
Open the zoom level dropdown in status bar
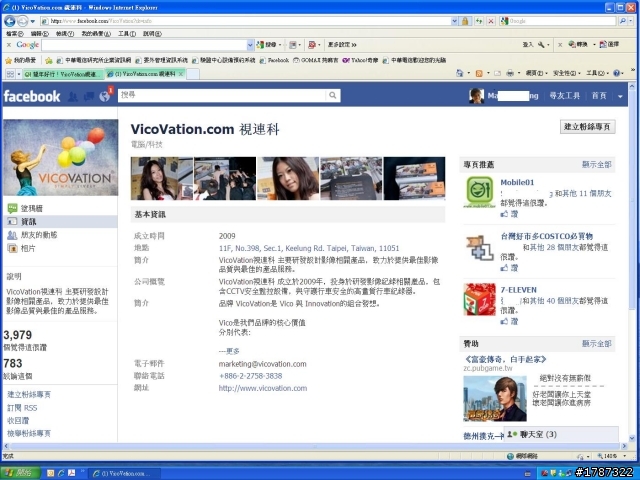[x=624, y=456]
